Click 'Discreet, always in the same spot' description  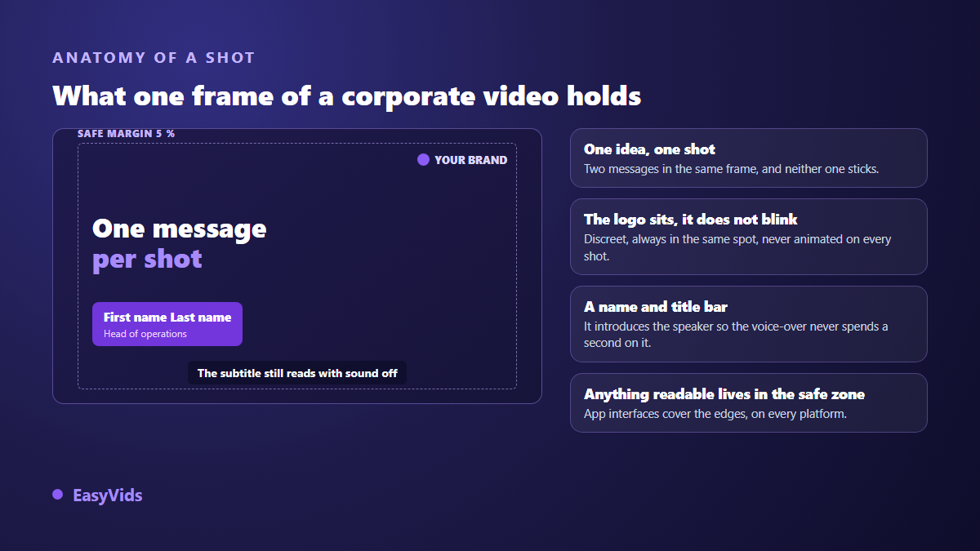tap(737, 247)
